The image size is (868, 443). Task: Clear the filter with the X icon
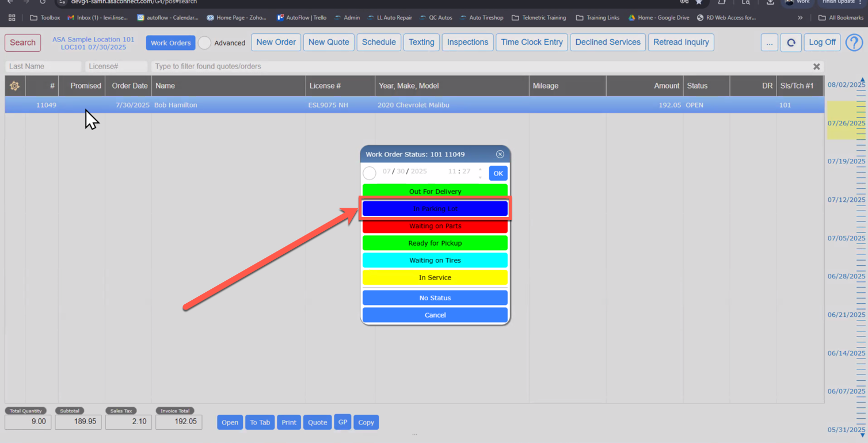point(816,67)
